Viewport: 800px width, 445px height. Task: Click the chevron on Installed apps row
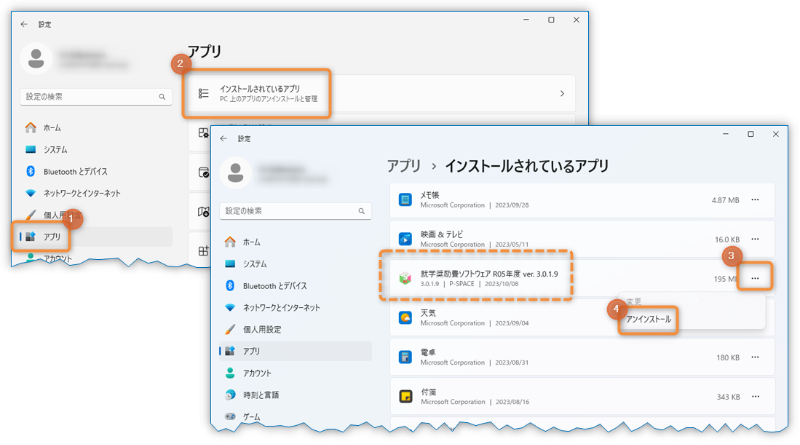point(562,93)
